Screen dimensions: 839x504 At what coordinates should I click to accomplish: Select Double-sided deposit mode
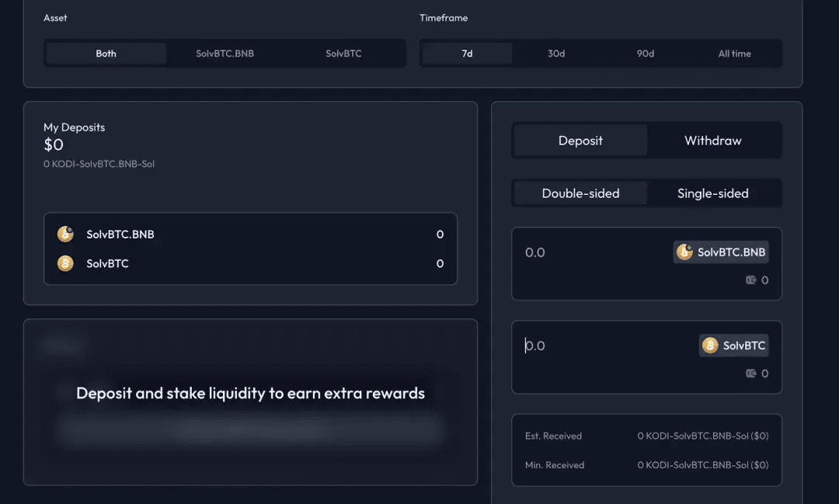point(580,193)
